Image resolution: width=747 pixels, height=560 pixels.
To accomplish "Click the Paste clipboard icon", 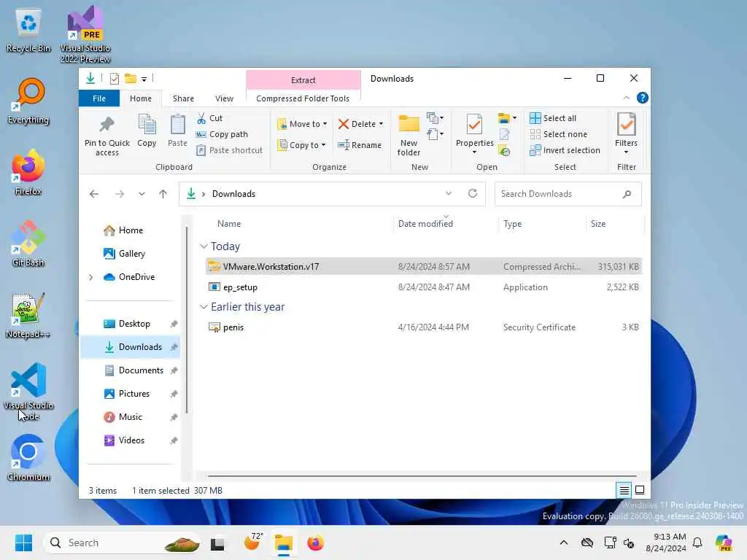I will pyautogui.click(x=178, y=125).
